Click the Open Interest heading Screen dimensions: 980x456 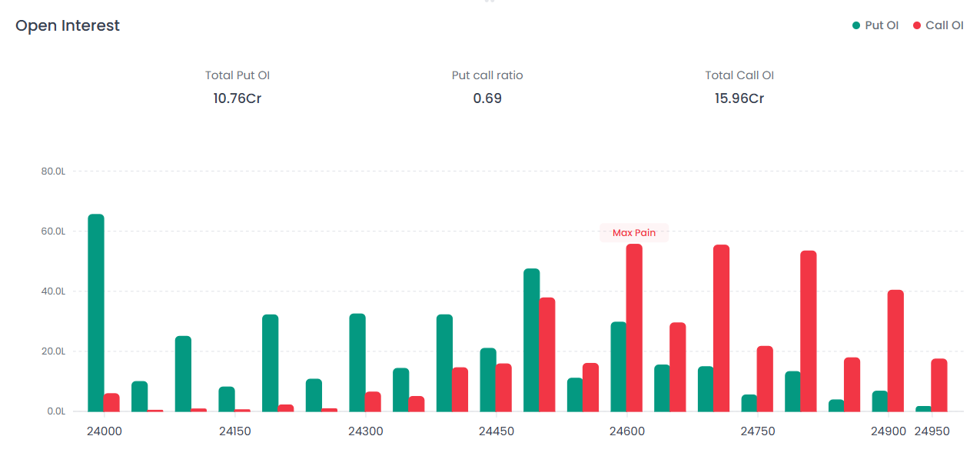(x=68, y=25)
